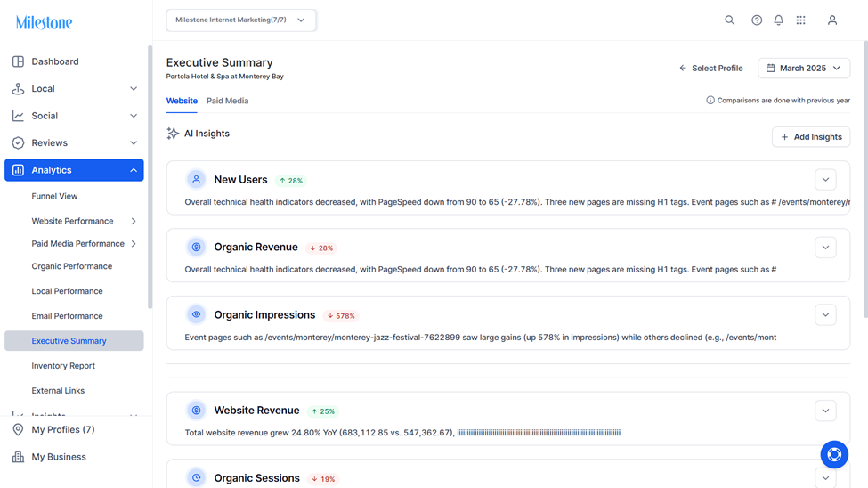This screenshot has height=488, width=868.
Task: Open Funnel View in sidebar
Action: click(54, 196)
